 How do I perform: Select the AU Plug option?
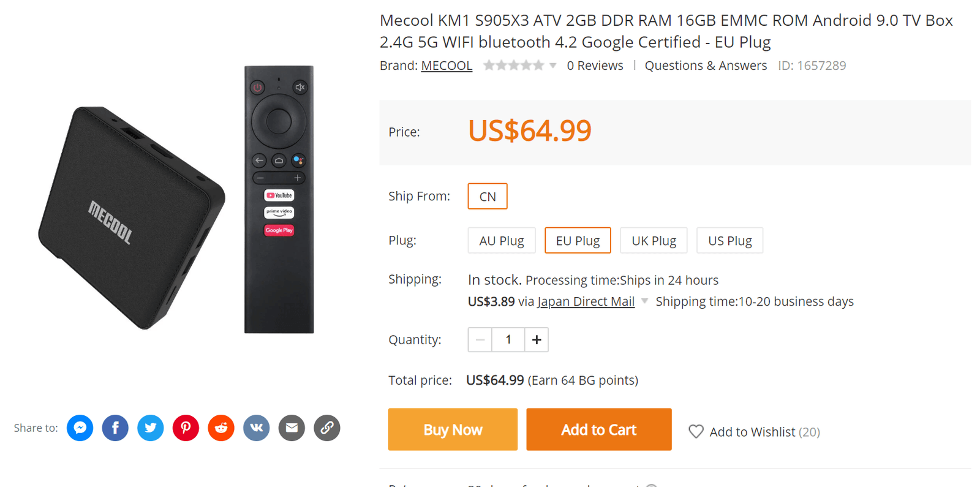[x=502, y=241]
